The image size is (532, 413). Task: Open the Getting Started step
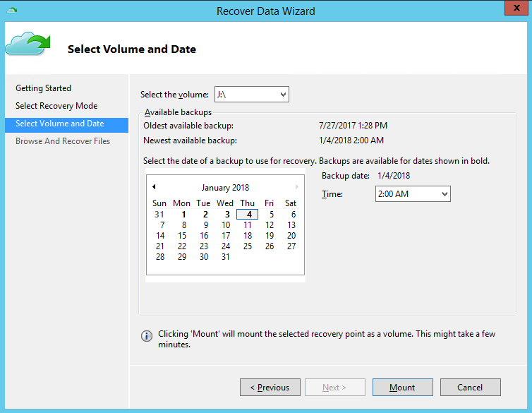(44, 88)
